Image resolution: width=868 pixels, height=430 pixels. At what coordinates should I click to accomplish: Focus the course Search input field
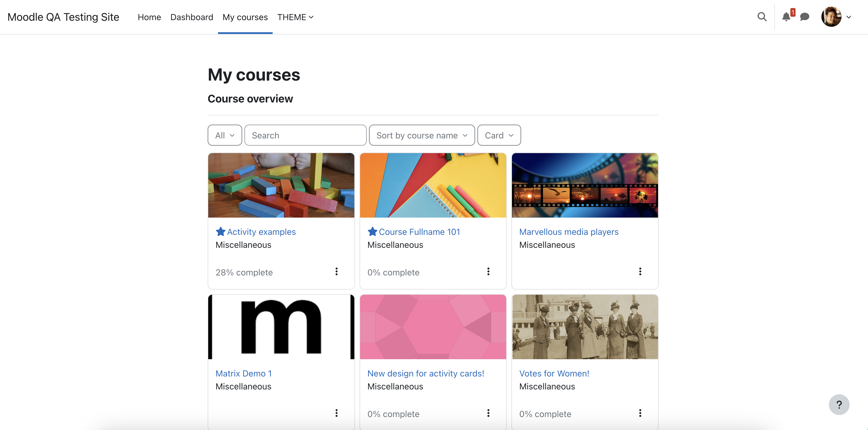(305, 135)
